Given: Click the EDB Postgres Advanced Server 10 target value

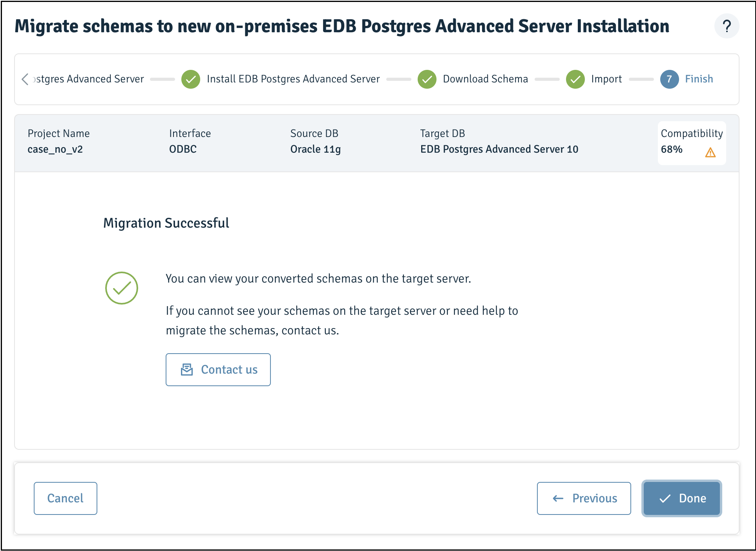Looking at the screenshot, I should tap(499, 150).
